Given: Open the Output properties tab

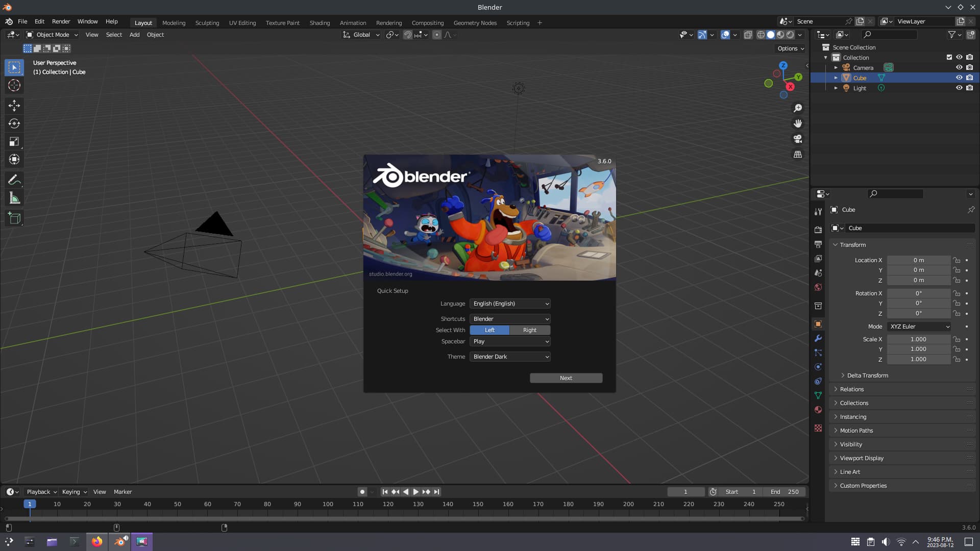Looking at the screenshot, I should pyautogui.click(x=818, y=244).
